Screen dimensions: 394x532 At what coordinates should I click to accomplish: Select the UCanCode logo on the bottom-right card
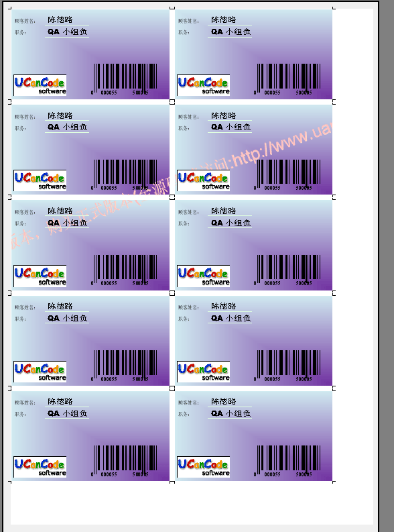coord(203,467)
